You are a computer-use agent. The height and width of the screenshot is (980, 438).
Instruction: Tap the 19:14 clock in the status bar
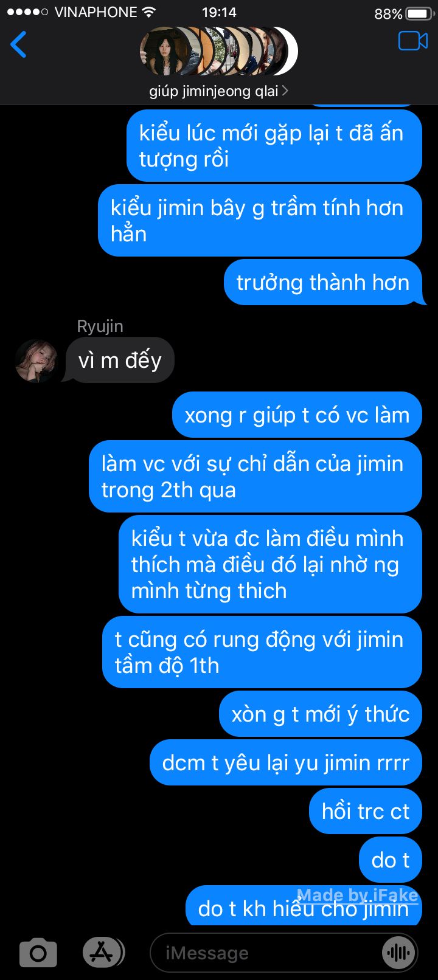click(x=219, y=12)
